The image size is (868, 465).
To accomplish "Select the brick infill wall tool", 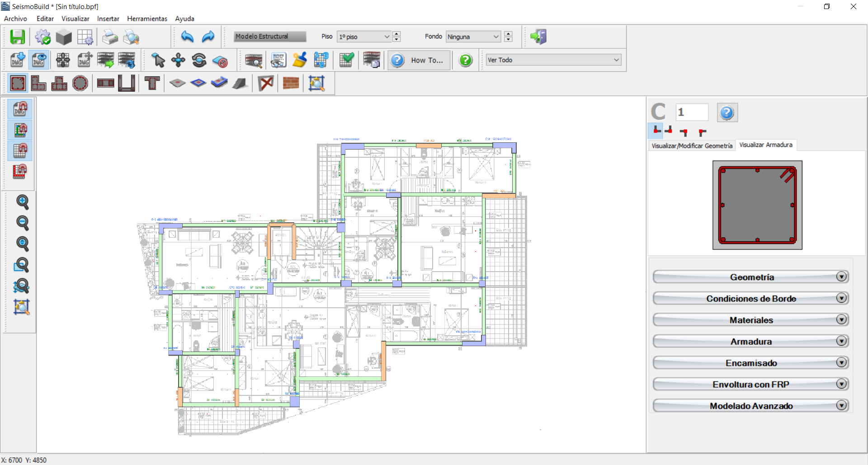I will point(291,83).
